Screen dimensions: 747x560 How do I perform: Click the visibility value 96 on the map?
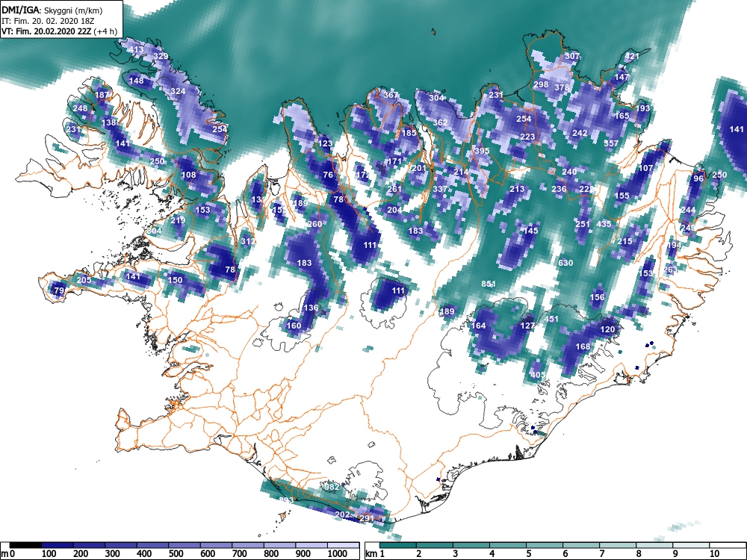(698, 178)
